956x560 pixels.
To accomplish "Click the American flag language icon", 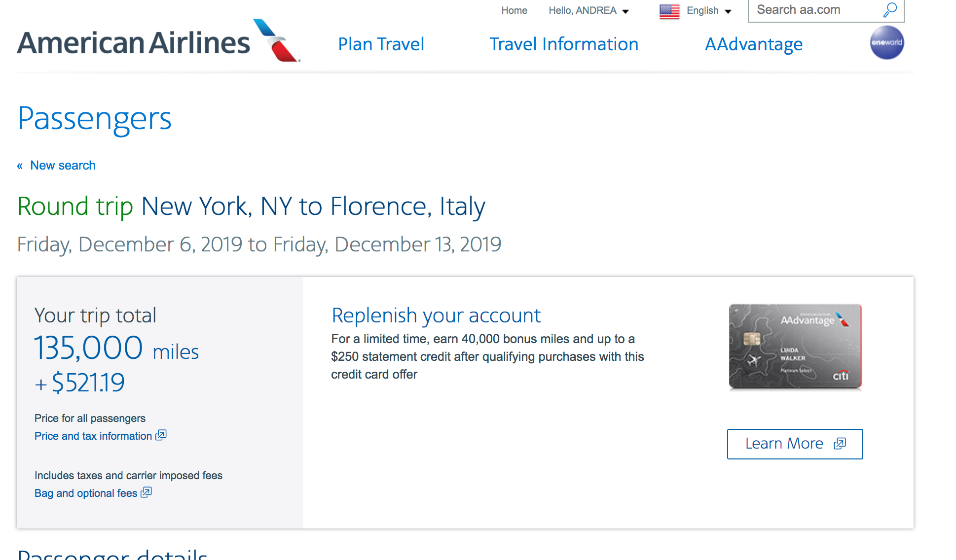I will 668,11.
